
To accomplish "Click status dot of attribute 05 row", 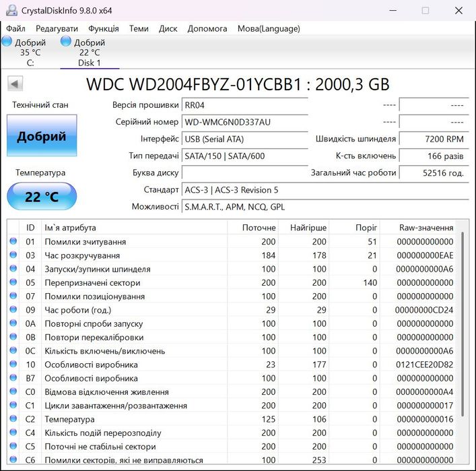I will click(x=13, y=282).
